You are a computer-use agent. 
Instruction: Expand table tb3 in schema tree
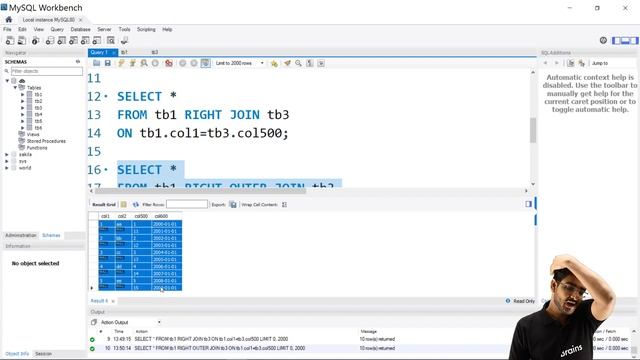[x=23, y=108]
